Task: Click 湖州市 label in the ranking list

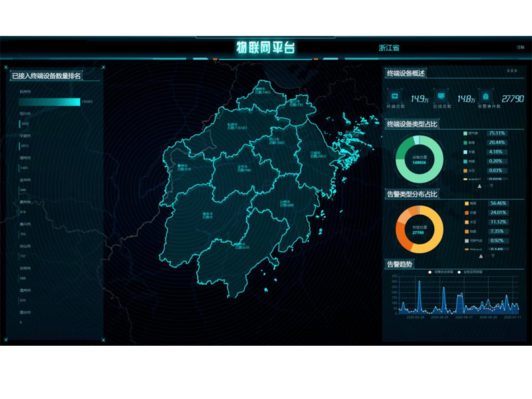Action: 25,158
